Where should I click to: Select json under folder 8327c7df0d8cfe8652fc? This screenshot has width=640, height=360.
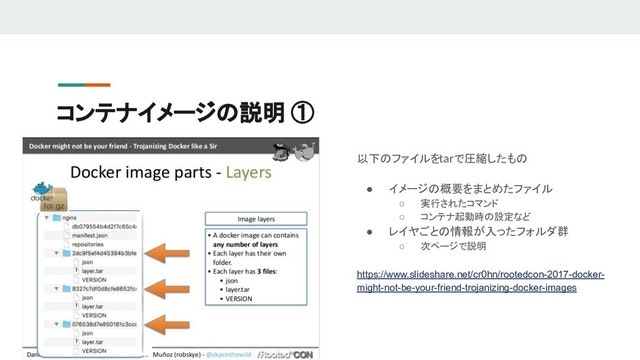click(87, 298)
